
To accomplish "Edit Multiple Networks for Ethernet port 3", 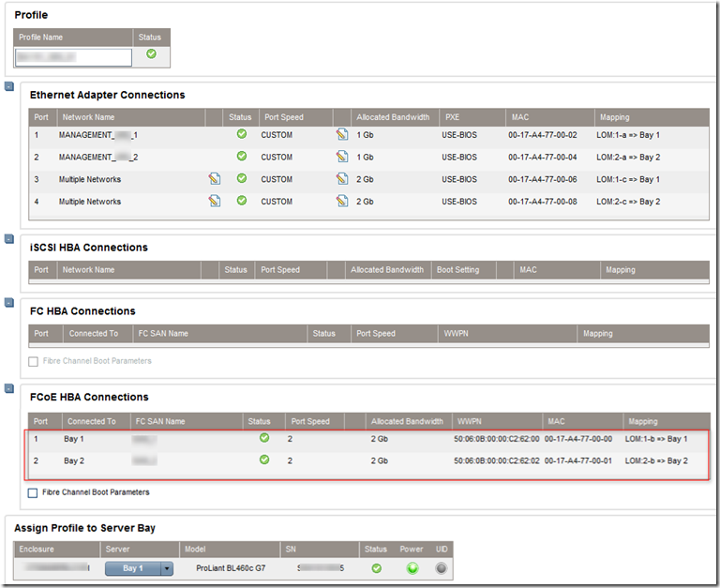I will tap(215, 179).
